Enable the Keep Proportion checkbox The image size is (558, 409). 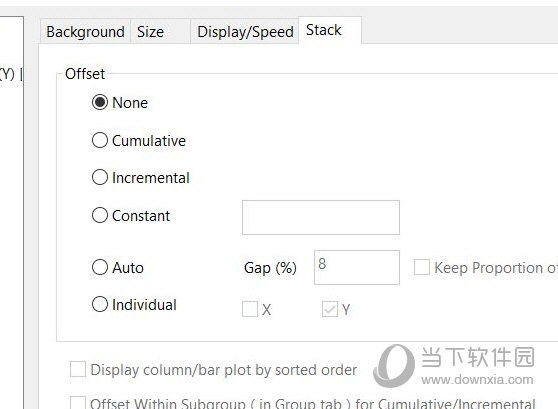point(422,267)
